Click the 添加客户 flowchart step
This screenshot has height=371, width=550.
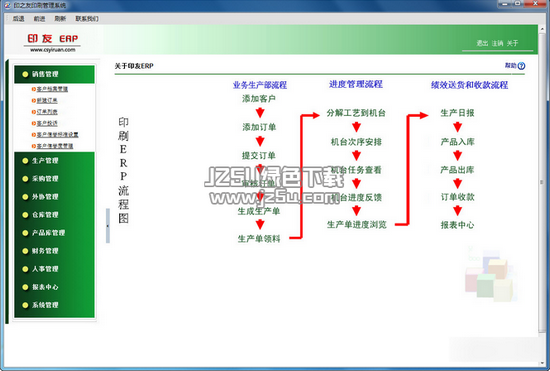coord(259,99)
